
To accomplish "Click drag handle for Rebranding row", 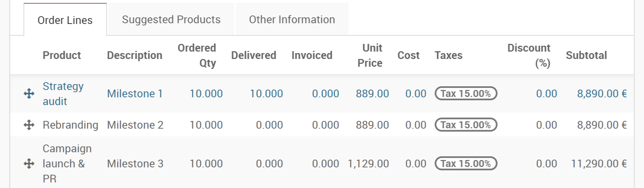I will click(29, 125).
